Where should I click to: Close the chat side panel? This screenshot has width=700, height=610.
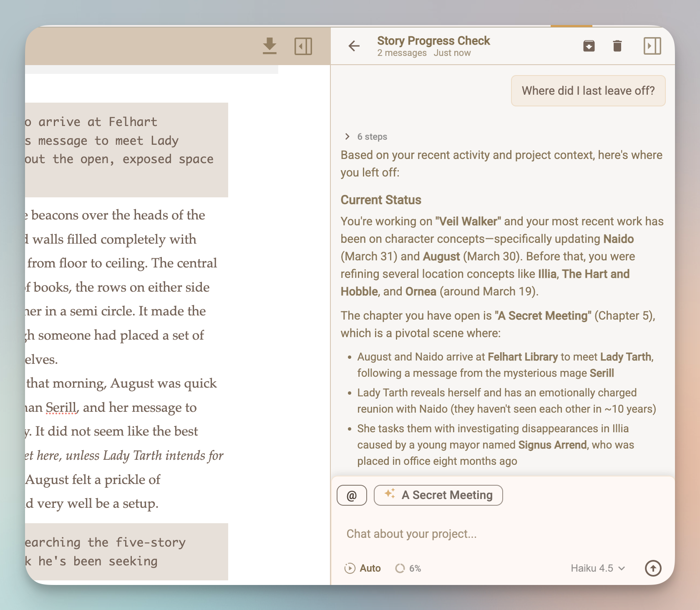click(x=652, y=46)
